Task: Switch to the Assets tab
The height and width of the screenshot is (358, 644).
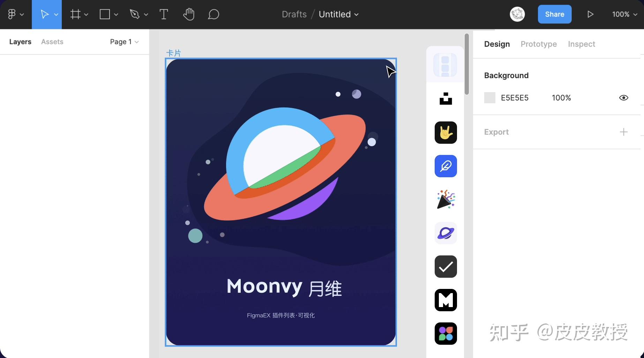Action: pos(52,42)
